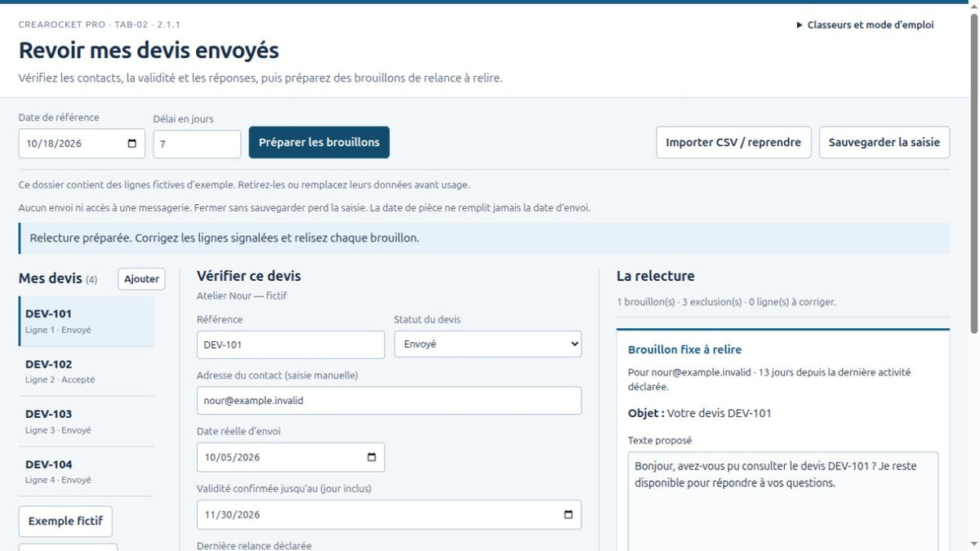Edit the Adresse du contact field
This screenshot has height=551, width=980.
pos(389,401)
